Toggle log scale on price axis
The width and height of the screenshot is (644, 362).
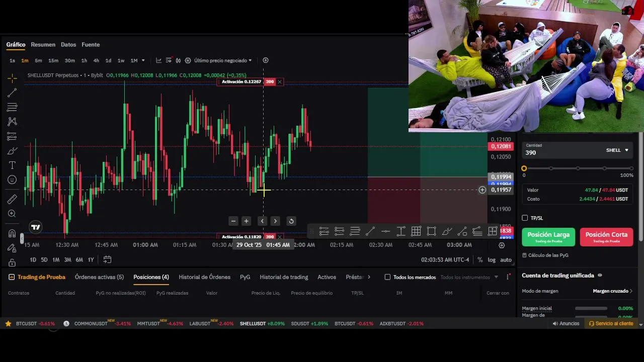click(492, 260)
